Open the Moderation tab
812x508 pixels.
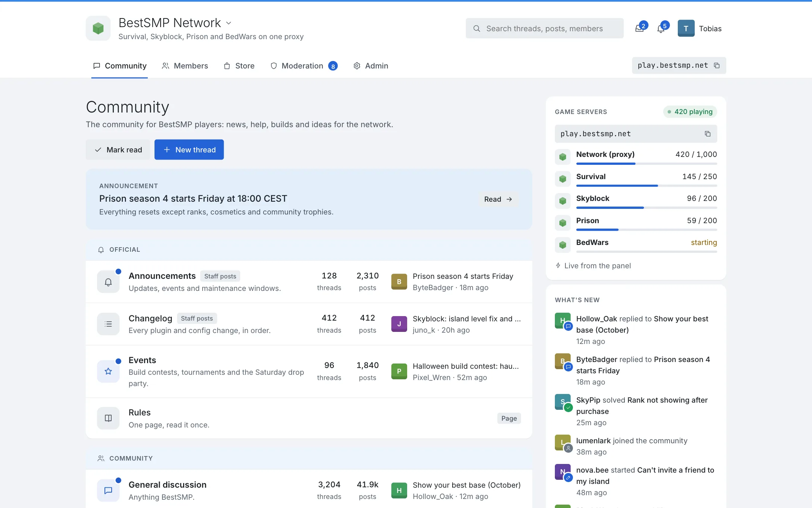[304, 66]
